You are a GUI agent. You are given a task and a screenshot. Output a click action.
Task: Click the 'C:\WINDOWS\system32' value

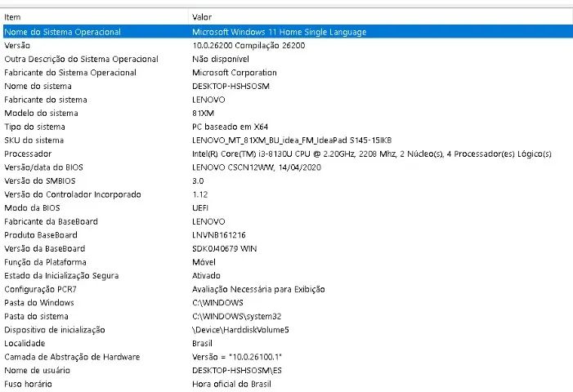[236, 316]
